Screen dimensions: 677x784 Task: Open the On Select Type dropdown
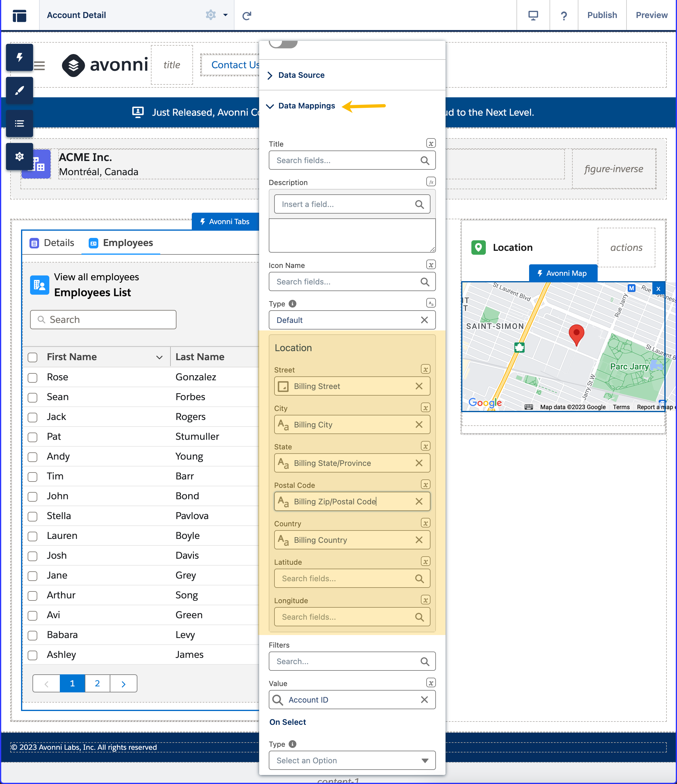pyautogui.click(x=352, y=760)
